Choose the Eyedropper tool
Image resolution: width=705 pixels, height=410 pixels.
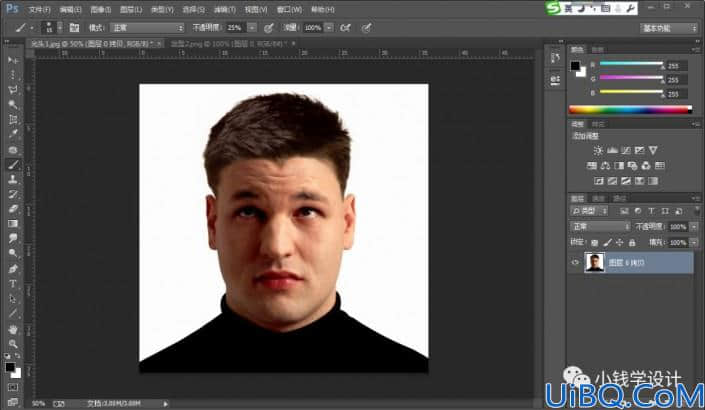pyautogui.click(x=13, y=134)
